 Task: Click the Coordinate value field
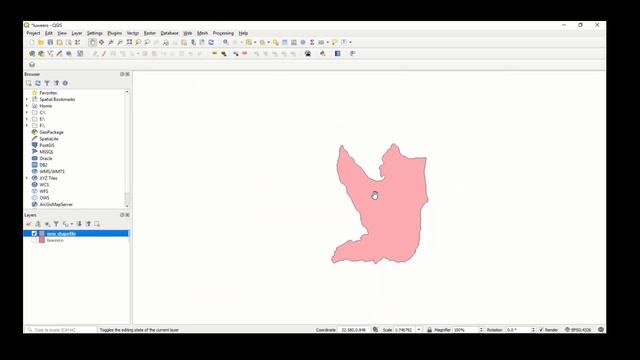pyautogui.click(x=353, y=329)
